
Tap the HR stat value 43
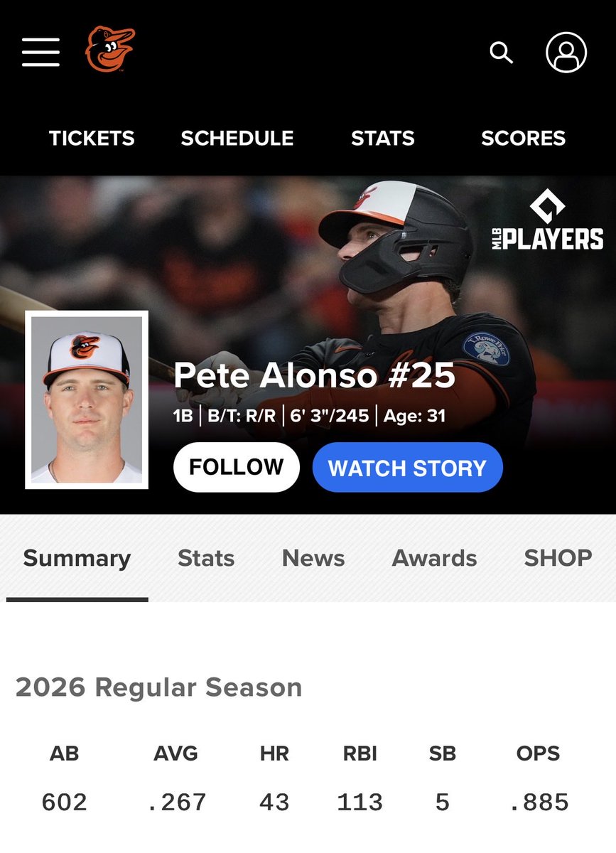click(x=274, y=802)
